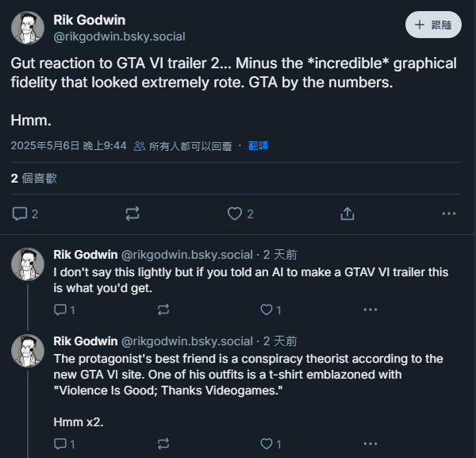This screenshot has height=458, width=476.
Task: Repost the main GTA VI post
Action: 132,214
